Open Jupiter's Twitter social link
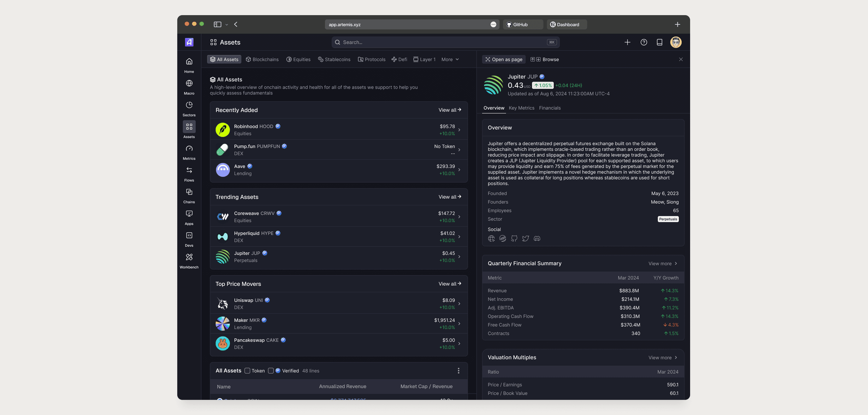Image resolution: width=868 pixels, height=415 pixels. (525, 238)
